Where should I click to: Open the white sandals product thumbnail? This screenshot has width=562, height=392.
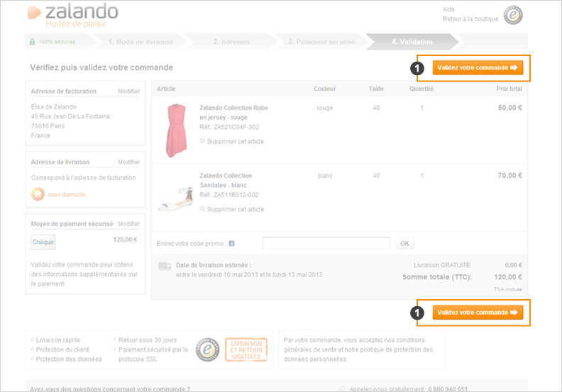point(176,198)
